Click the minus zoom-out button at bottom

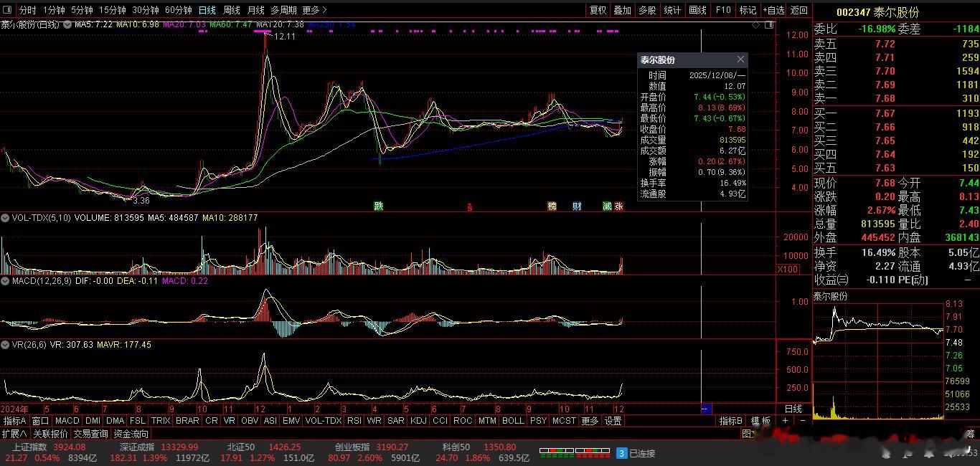point(803,421)
